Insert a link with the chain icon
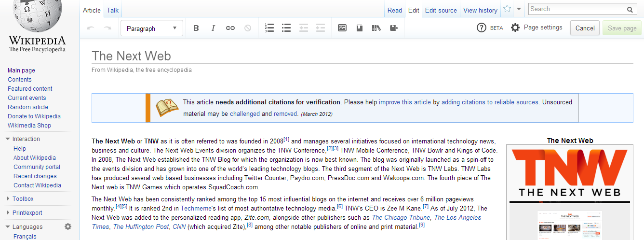Image resolution: width=644 pixels, height=240 pixels. pyautogui.click(x=230, y=28)
